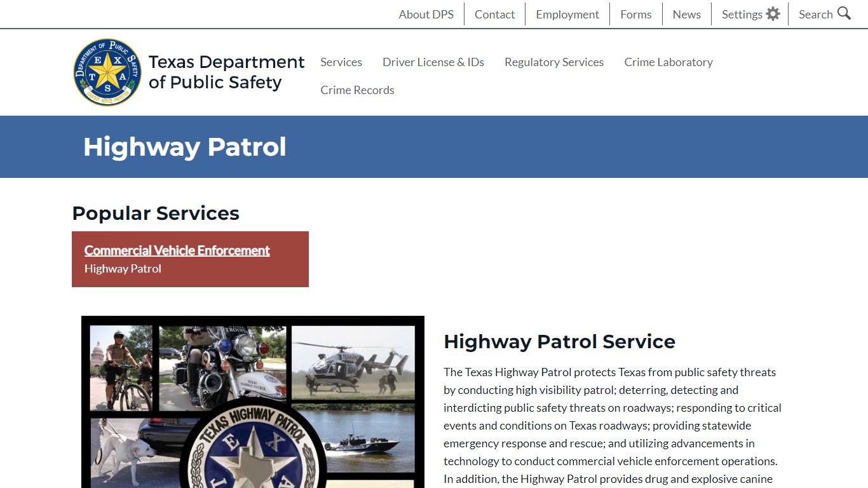Click the Texas Department of Public Safety title

click(x=226, y=72)
